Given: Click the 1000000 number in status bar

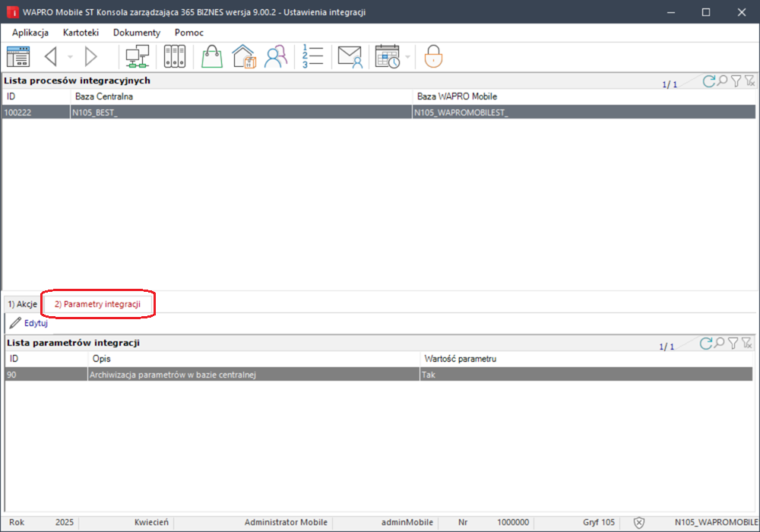Looking at the screenshot, I should (x=513, y=522).
